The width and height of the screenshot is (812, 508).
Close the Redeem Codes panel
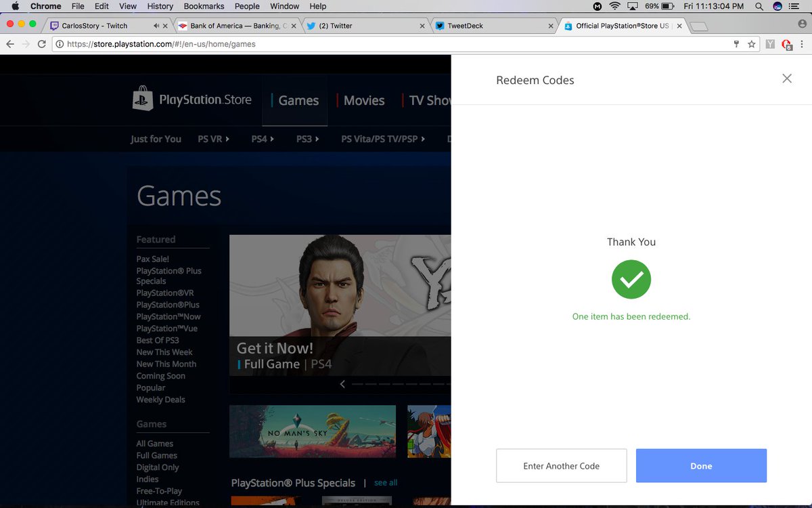coord(787,79)
